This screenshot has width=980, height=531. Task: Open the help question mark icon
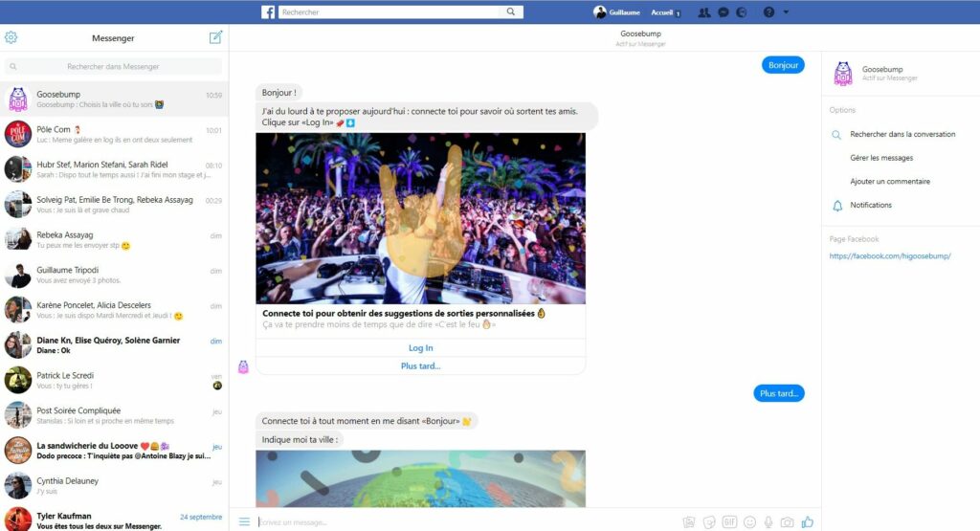pyautogui.click(x=768, y=12)
